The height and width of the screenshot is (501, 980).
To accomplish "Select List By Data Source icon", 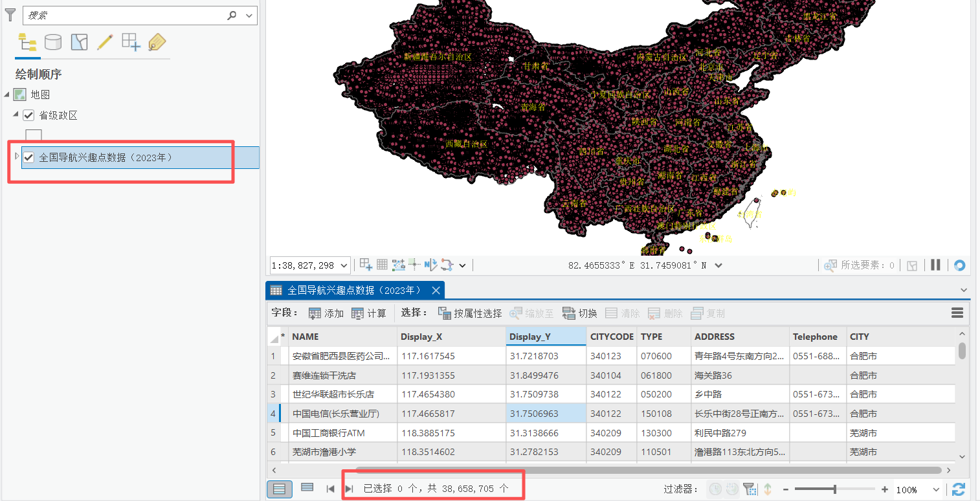I will pyautogui.click(x=53, y=43).
